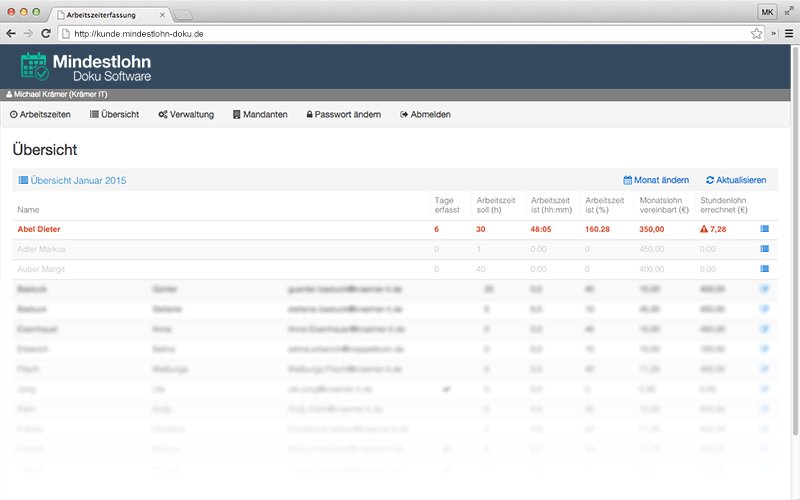Log out via Abmelden

coord(425,114)
